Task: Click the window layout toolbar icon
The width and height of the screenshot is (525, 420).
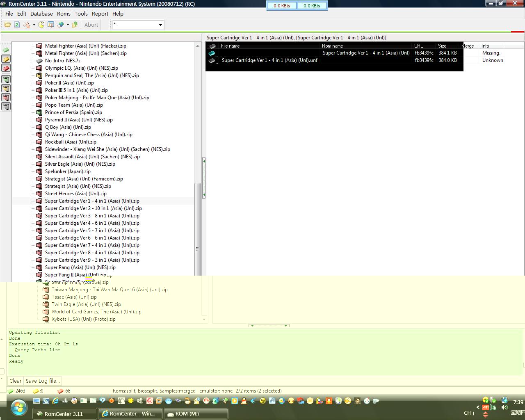Action: 51,25
